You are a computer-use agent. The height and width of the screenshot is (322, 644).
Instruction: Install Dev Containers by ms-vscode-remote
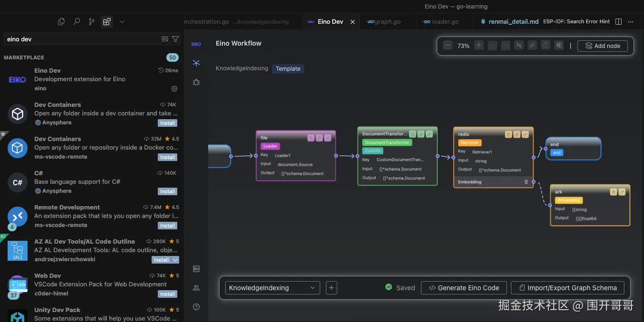[x=167, y=157]
